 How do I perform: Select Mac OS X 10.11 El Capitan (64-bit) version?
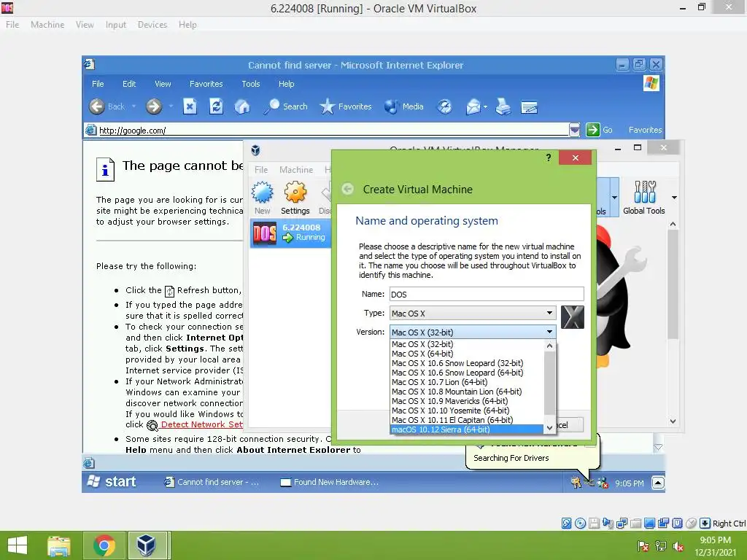coord(466,420)
